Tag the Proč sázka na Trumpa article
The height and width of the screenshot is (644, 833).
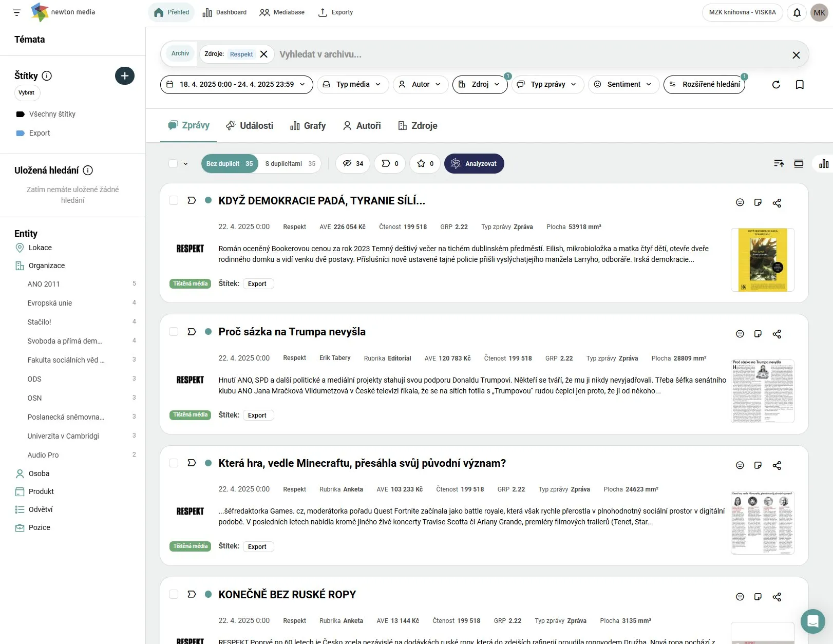point(192,332)
